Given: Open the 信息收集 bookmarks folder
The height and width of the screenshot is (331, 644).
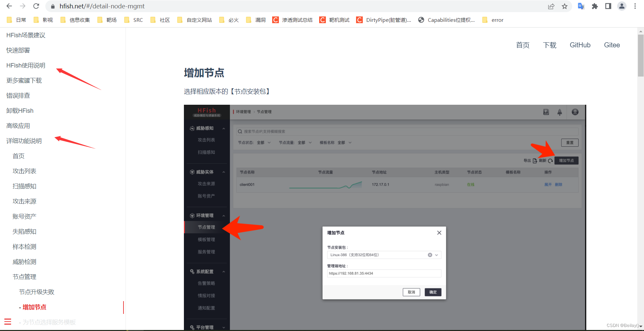Looking at the screenshot, I should [75, 20].
